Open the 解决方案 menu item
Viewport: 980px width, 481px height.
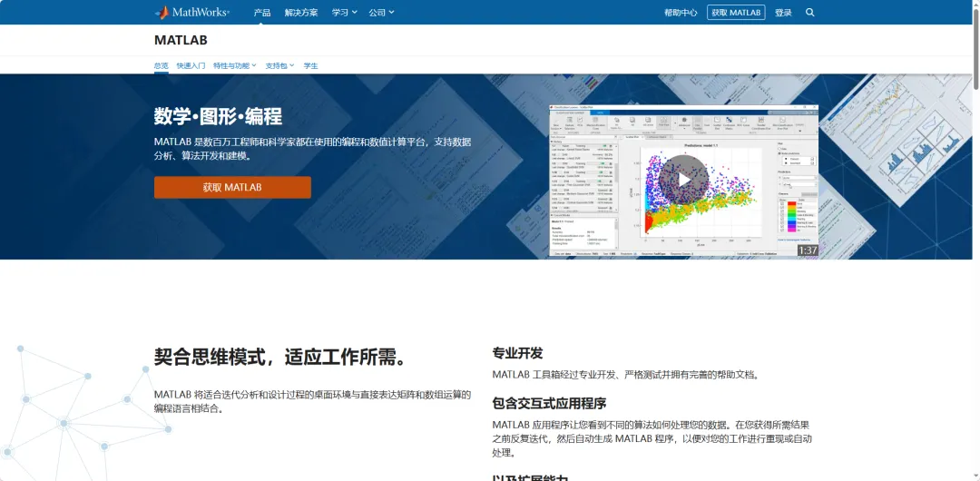pyautogui.click(x=300, y=13)
